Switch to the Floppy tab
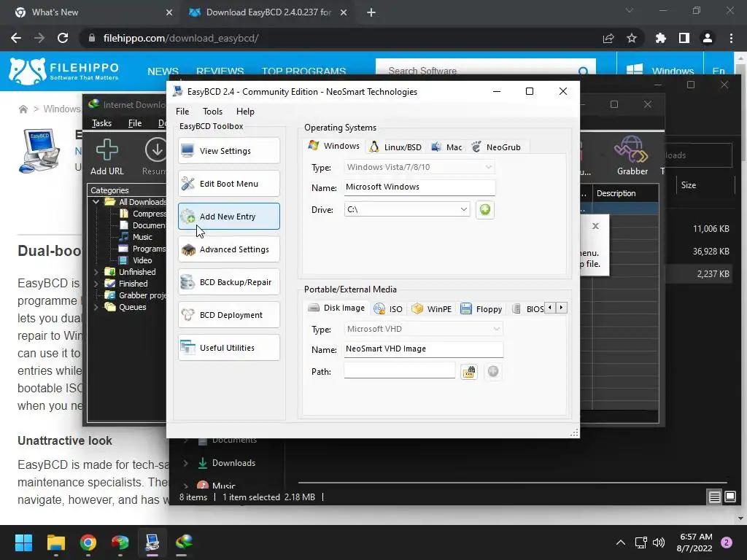The height and width of the screenshot is (560, 747). point(481,309)
